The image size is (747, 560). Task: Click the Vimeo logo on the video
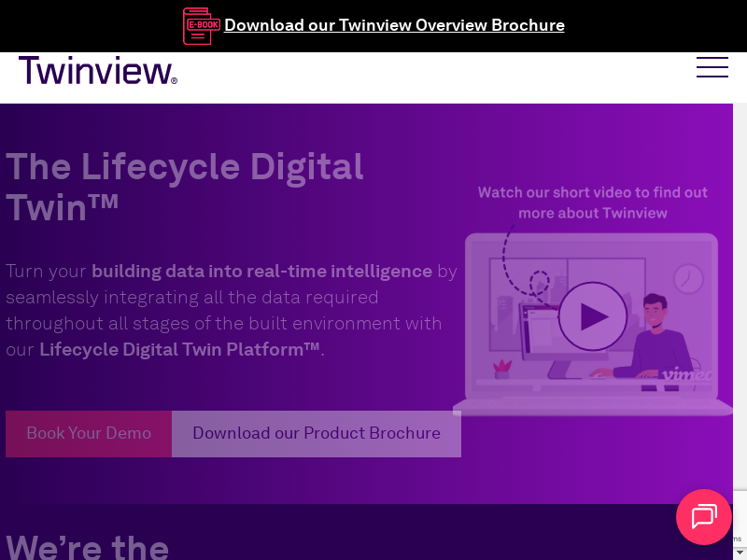tap(686, 375)
